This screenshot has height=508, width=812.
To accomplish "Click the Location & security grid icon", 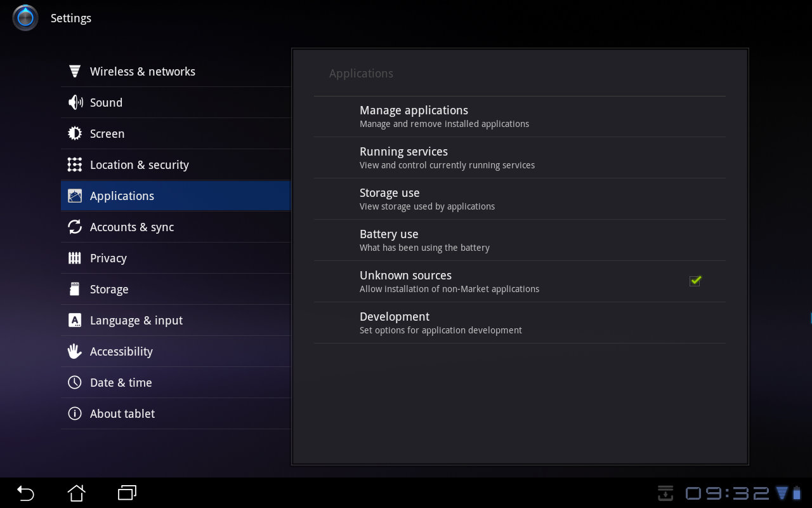I will pos(75,164).
